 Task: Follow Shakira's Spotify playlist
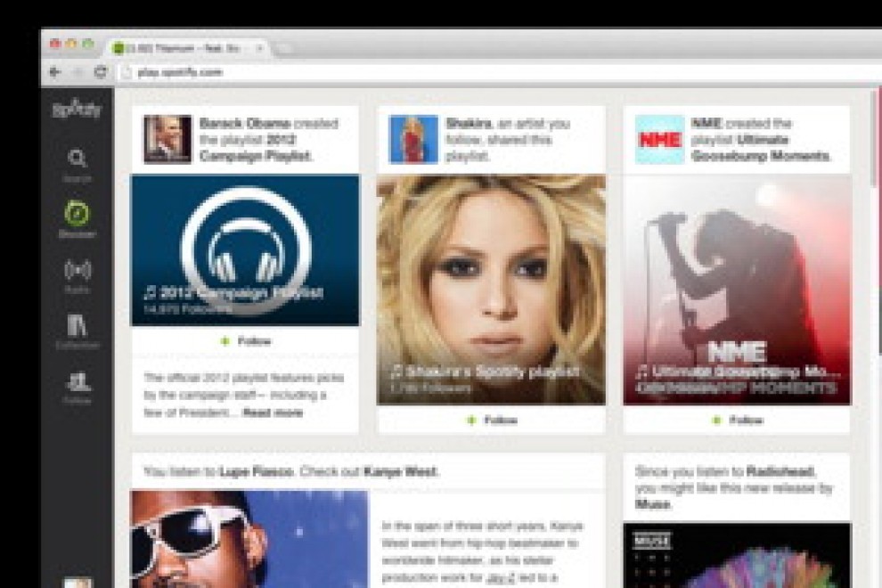(492, 420)
